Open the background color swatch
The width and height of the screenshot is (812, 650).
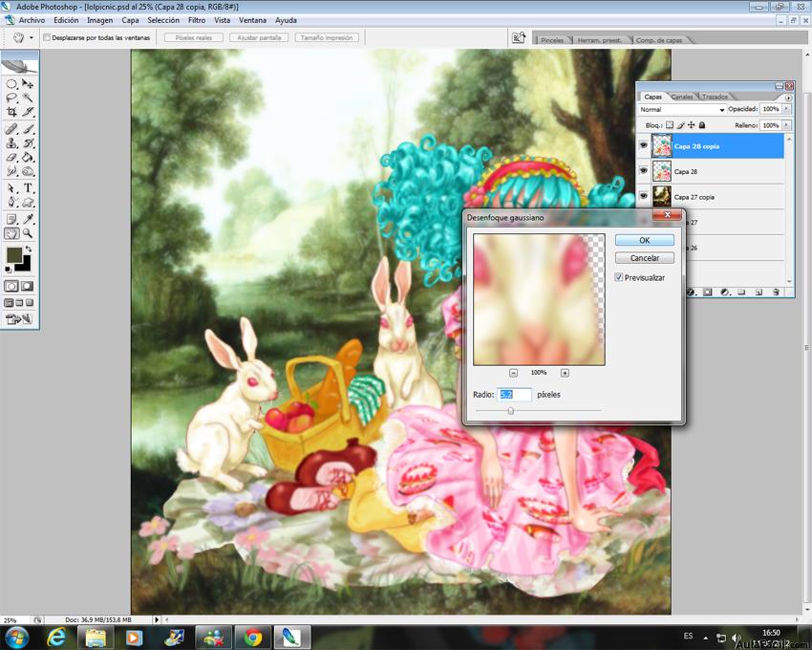tap(25, 265)
